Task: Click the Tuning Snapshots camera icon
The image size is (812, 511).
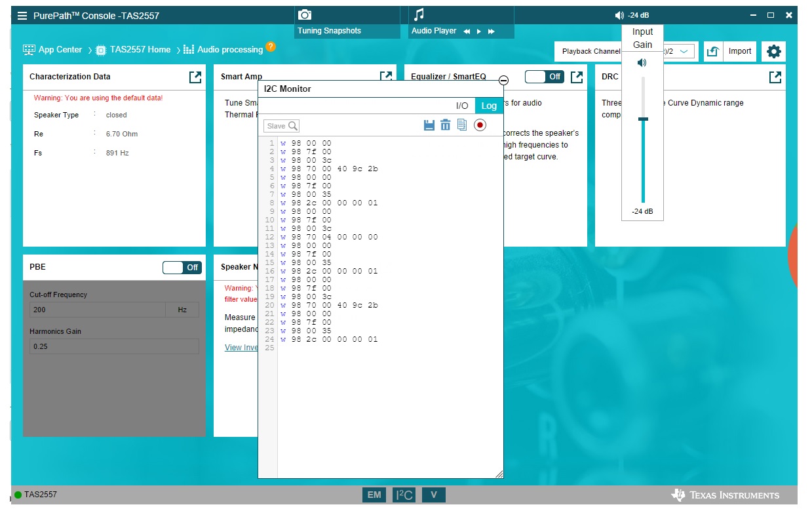Action: pyautogui.click(x=304, y=14)
